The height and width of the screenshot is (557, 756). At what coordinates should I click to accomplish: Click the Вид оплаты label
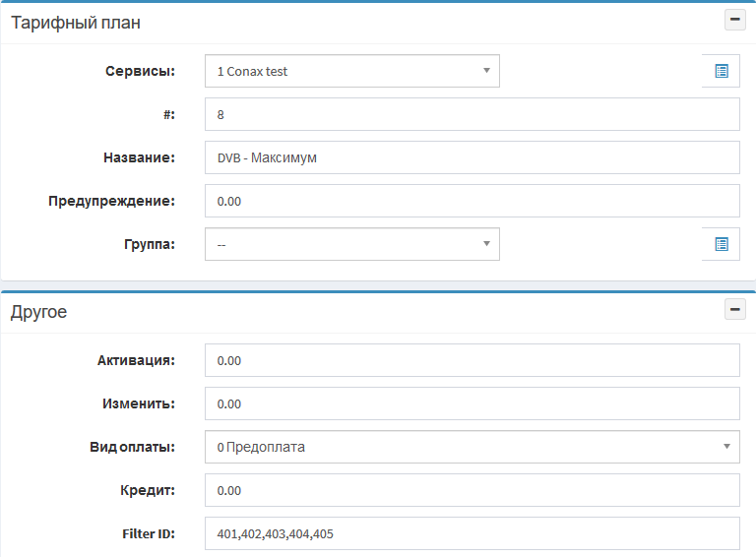point(132,447)
